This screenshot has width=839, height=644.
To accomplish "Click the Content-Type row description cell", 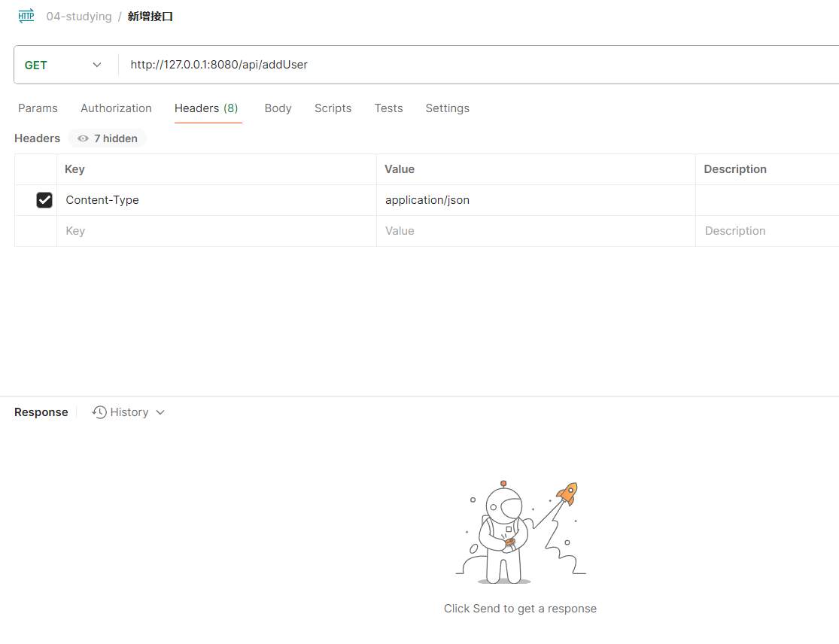I will point(768,200).
